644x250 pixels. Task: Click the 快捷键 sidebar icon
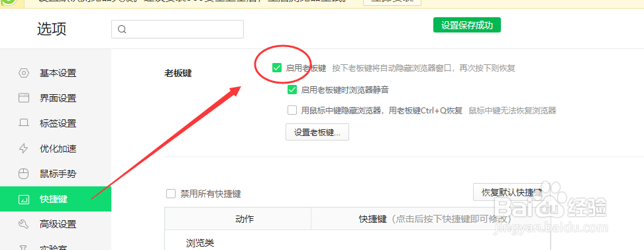click(24, 200)
